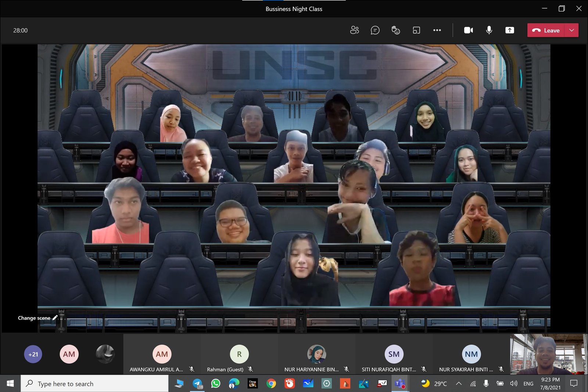Open the chart app with red badge
Image resolution: width=588 pixels, height=392 pixels.
382,384
